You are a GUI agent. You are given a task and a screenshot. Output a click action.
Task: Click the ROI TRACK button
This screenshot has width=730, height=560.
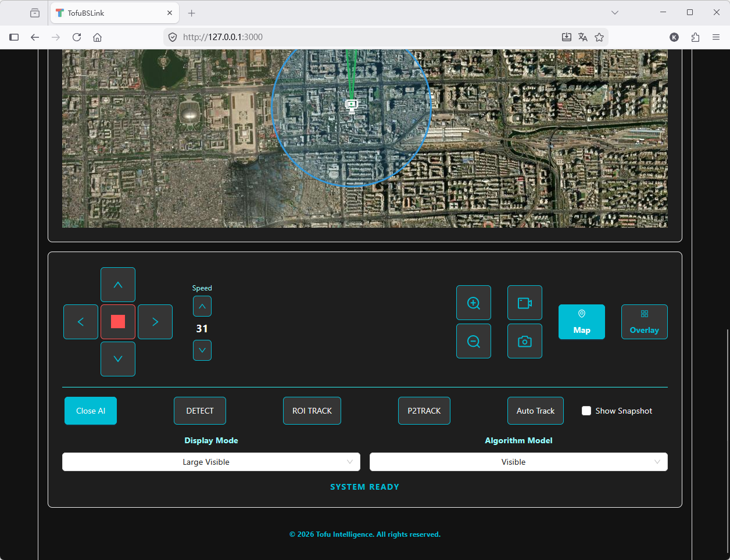pyautogui.click(x=312, y=411)
